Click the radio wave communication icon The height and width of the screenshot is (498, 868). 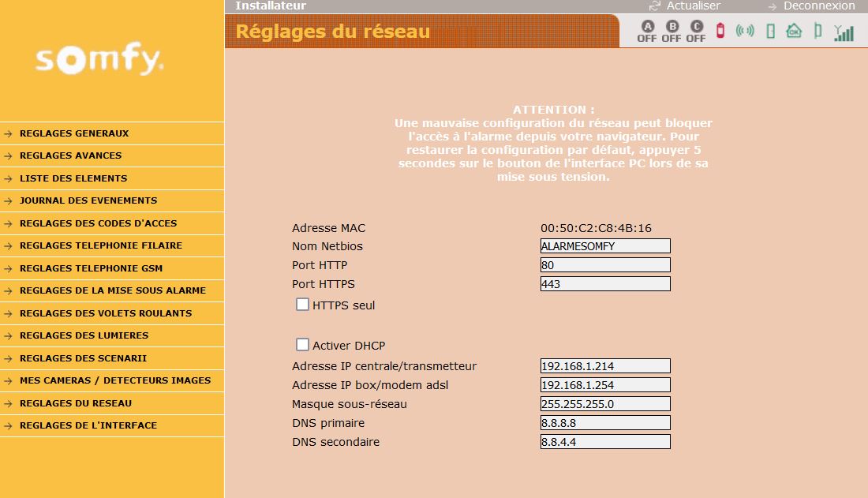(745, 31)
